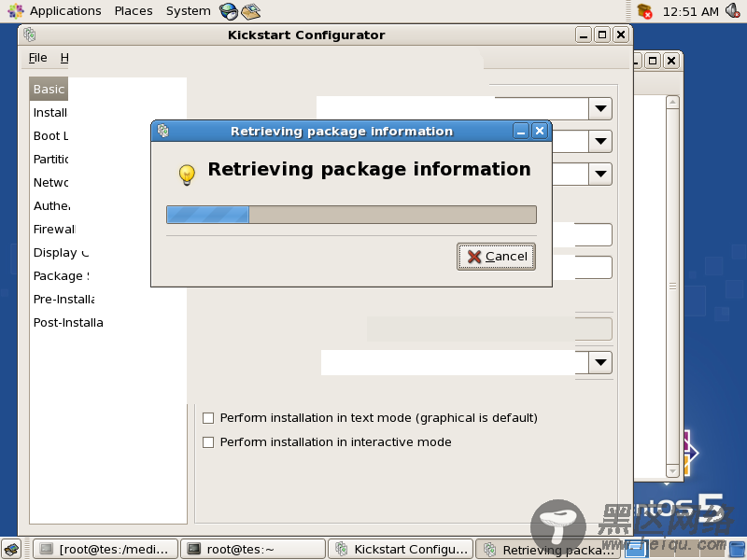Enable perform installation in interactive mode
Screen dimensions: 747x560
click(x=208, y=442)
